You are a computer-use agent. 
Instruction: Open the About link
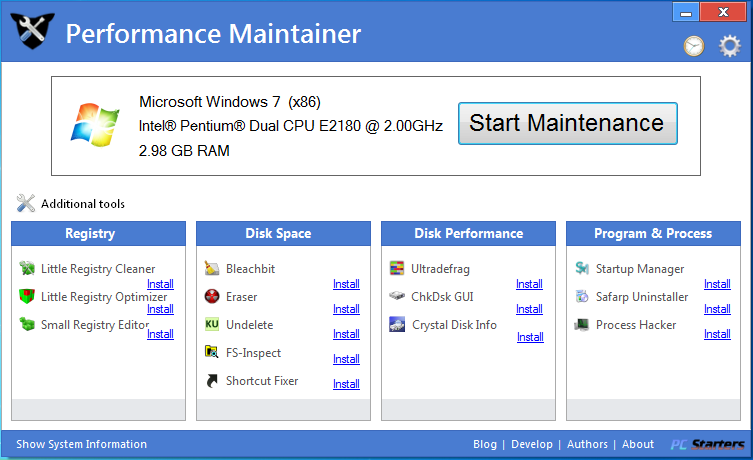(638, 444)
